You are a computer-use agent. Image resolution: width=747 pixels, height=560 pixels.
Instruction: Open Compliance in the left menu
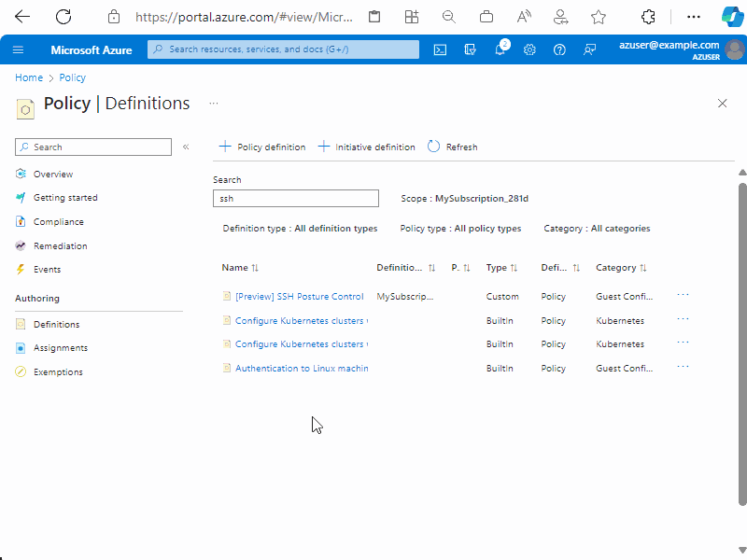58,222
